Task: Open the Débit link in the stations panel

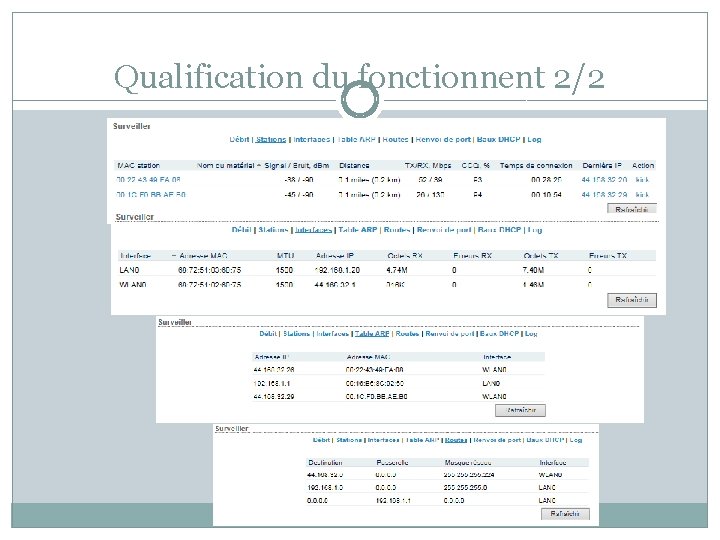Action: 239,139
